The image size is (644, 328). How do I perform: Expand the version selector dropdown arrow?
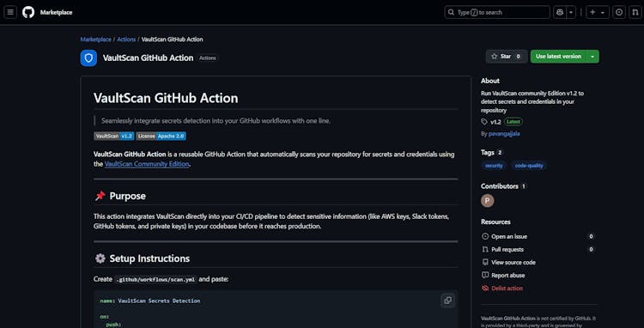(592, 57)
